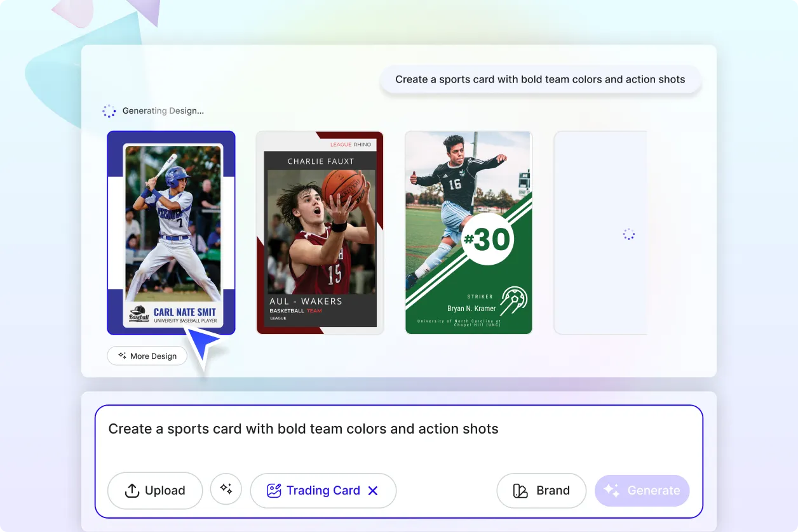Click the sparkle enhance-prompt icon button
The height and width of the screenshot is (532, 798).
click(x=226, y=489)
